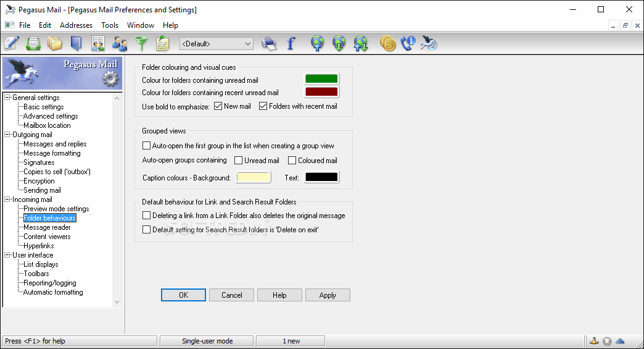The image size is (644, 349).
Task: Click the compose new message pencil icon
Action: (x=12, y=43)
